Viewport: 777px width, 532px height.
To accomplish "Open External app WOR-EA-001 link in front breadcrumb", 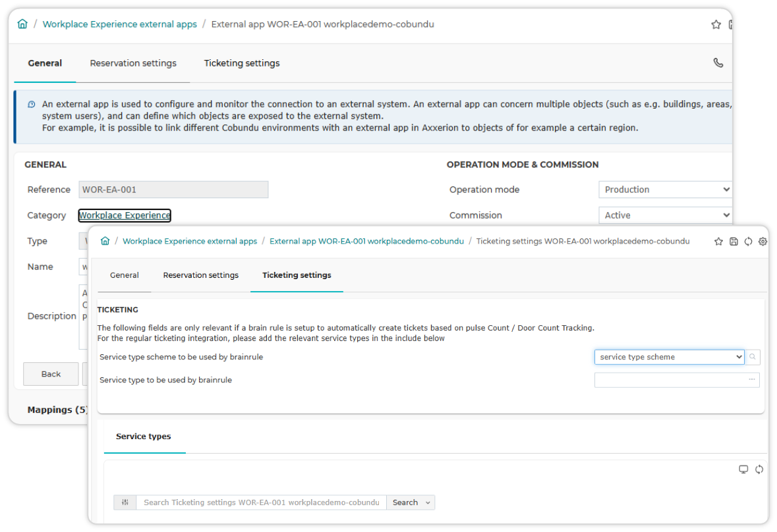I will tap(366, 241).
